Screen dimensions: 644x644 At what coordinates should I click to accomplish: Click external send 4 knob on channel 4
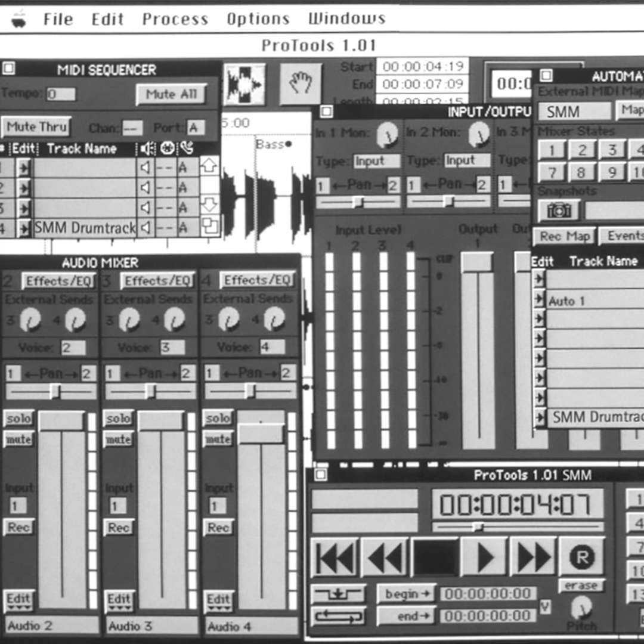[x=274, y=319]
